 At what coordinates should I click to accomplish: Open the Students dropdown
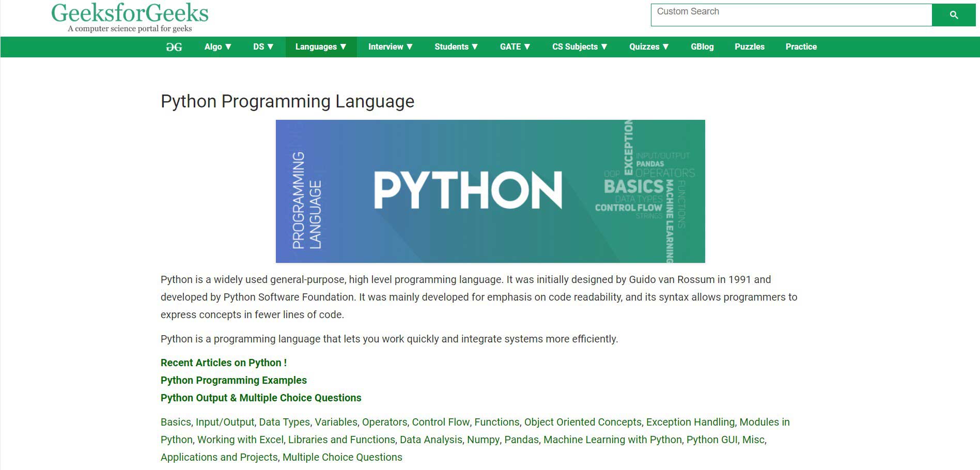click(x=456, y=47)
